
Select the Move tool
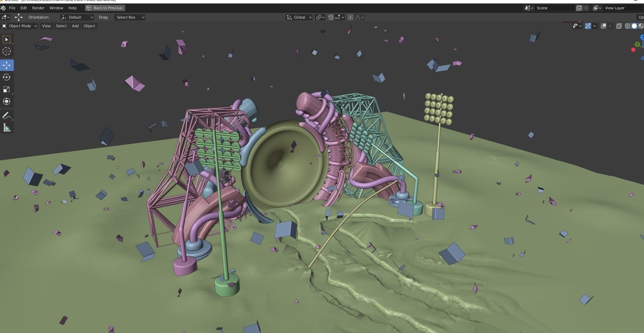click(x=7, y=65)
